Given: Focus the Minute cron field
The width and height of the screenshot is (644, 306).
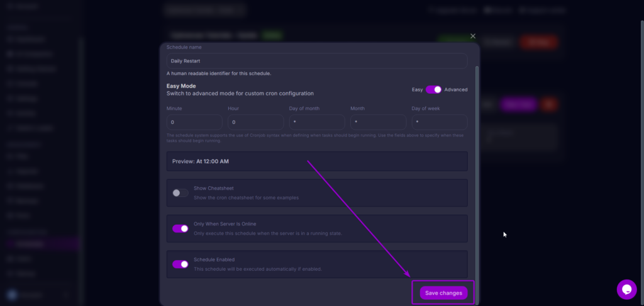Looking at the screenshot, I should (x=194, y=122).
